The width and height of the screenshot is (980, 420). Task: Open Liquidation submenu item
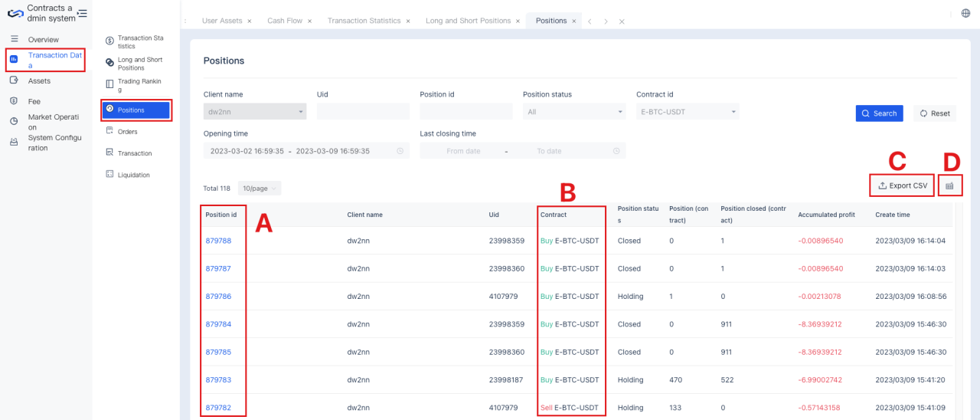133,175
